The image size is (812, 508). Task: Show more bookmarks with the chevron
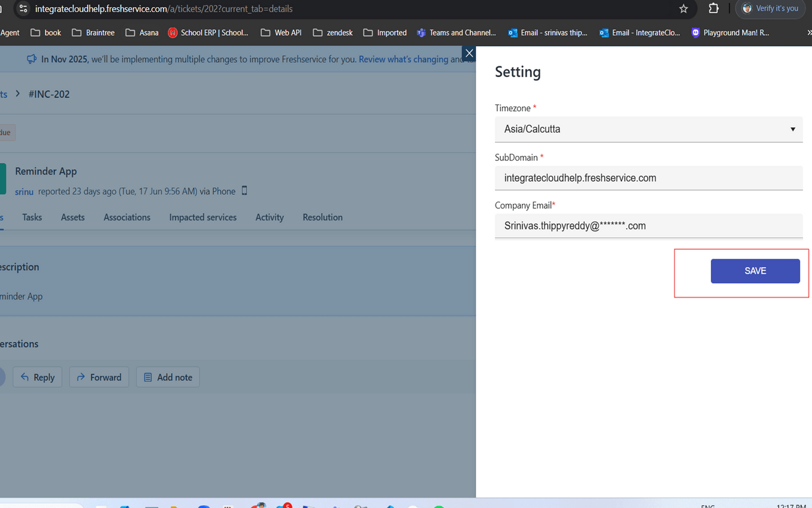point(808,33)
